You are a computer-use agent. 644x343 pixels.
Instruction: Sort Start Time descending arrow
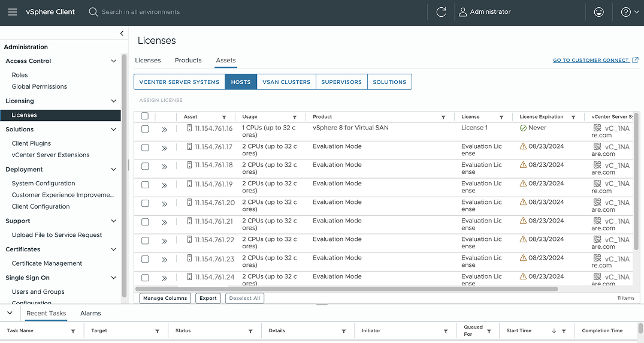pos(554,331)
